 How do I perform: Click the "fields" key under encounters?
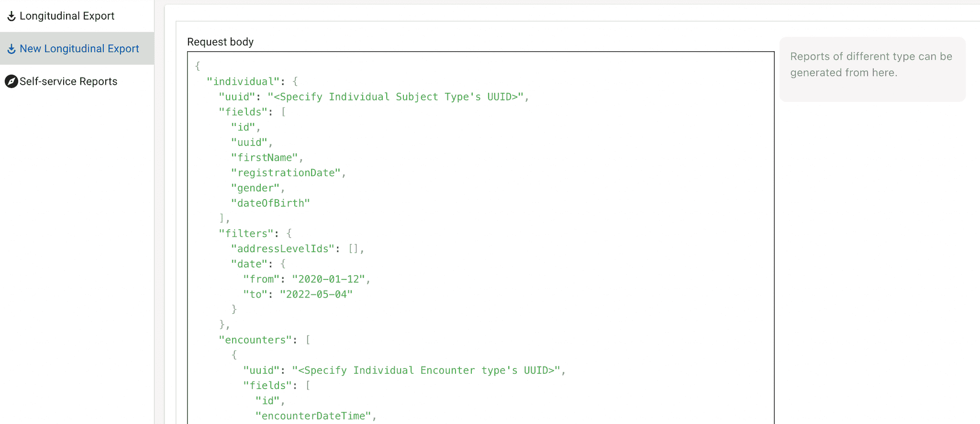(267, 386)
